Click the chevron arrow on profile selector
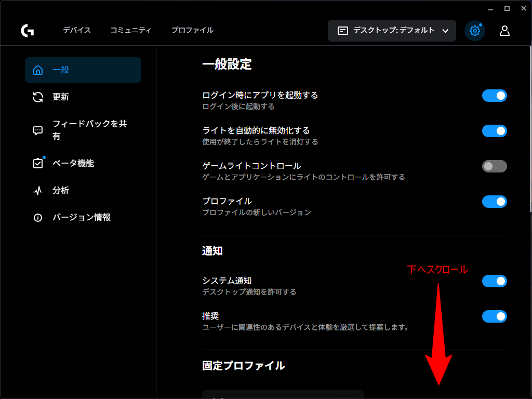This screenshot has height=399, width=532. 445,31
